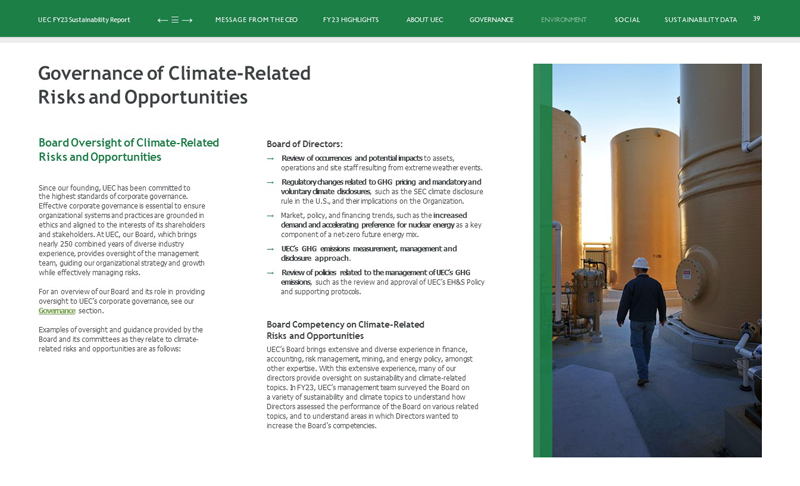The image size is (800, 486).
Task: Click arrow bullet beside 'UEC's GHG emissions measurement'
Action: click(271, 249)
